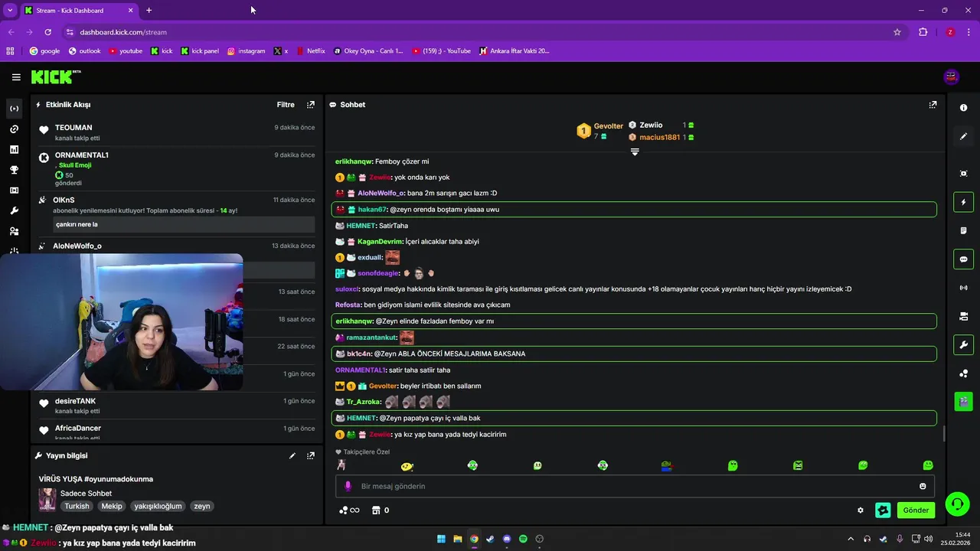Click the green clapperboard button in the right toolbar
Screen dimensions: 980x551
click(963, 401)
